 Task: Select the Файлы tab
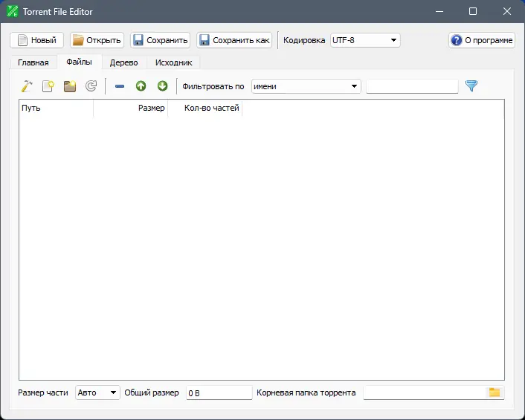[79, 62]
